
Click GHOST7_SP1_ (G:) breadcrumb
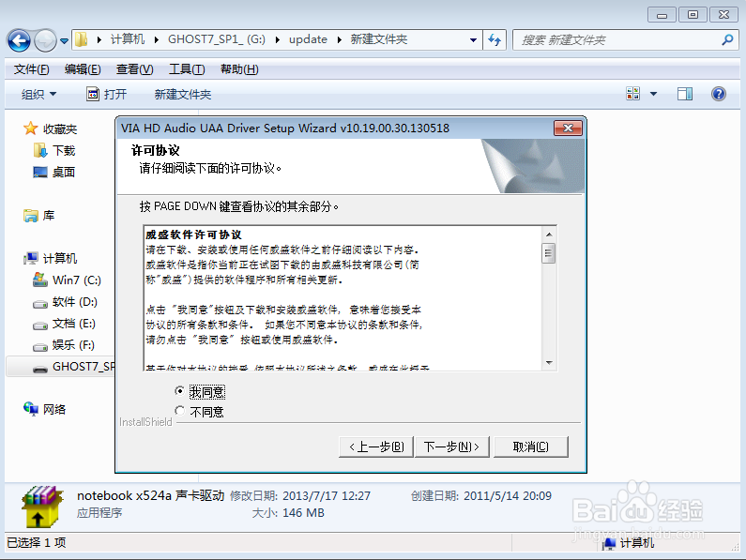[x=217, y=39]
